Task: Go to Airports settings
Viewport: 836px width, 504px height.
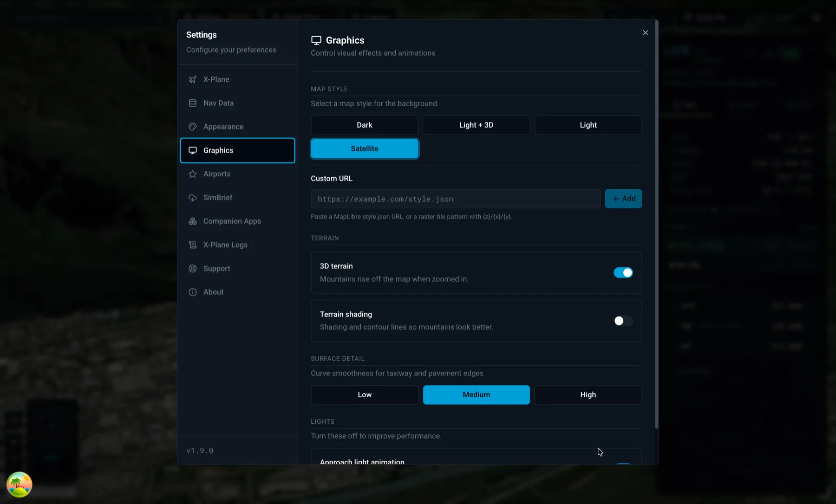Action: point(237,174)
